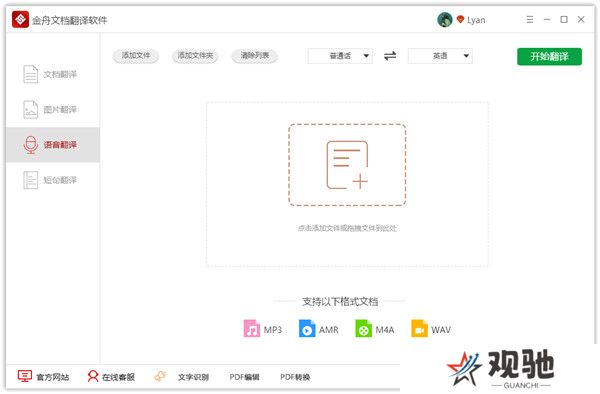Maximize the translation software window

click(x=564, y=19)
